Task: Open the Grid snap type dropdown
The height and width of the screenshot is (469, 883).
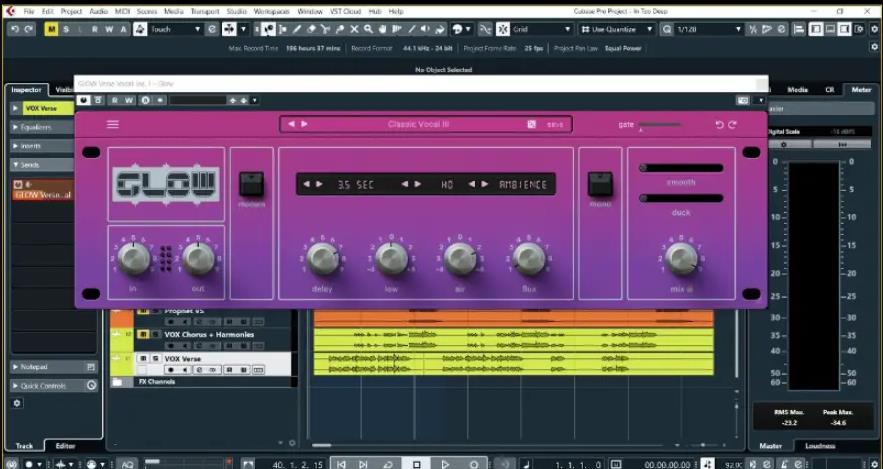Action: [542, 29]
